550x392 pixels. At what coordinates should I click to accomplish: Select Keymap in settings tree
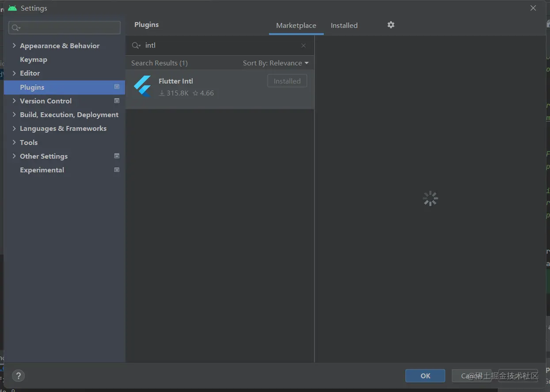pyautogui.click(x=34, y=59)
